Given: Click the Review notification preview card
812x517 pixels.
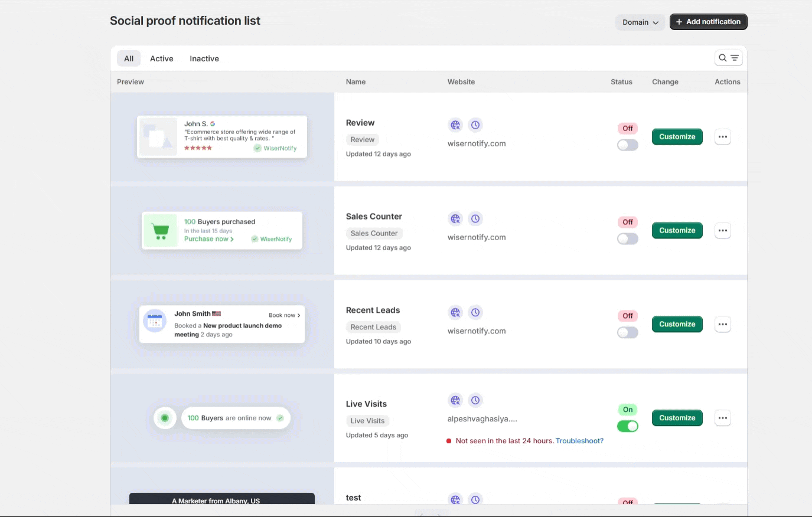Looking at the screenshot, I should coord(222,137).
